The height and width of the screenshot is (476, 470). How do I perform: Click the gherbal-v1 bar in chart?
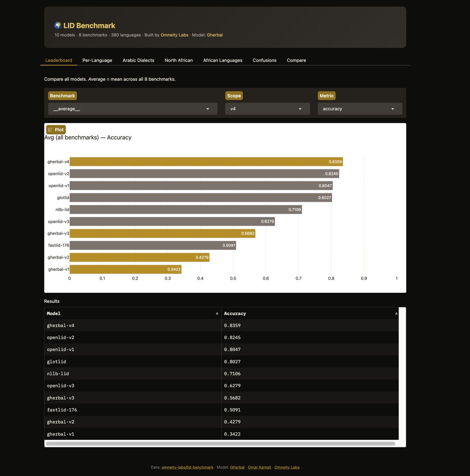pyautogui.click(x=126, y=269)
